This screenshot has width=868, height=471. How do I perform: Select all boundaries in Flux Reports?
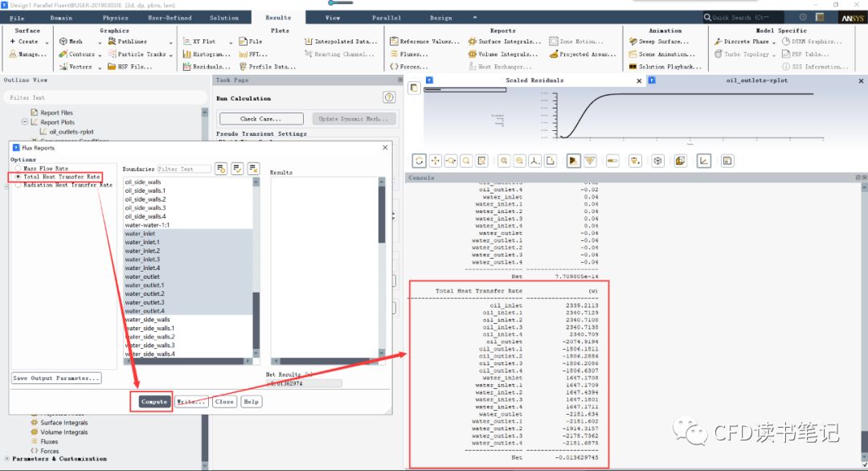[x=237, y=169]
